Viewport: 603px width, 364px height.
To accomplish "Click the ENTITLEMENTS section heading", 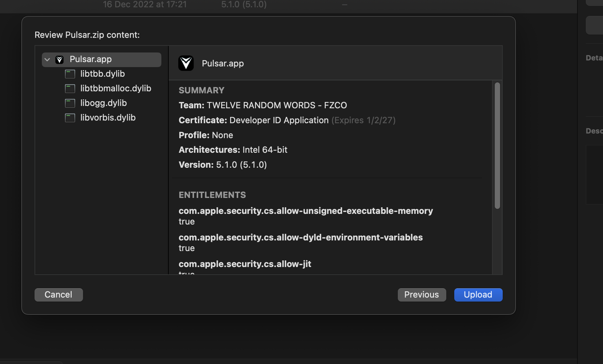I will click(212, 195).
